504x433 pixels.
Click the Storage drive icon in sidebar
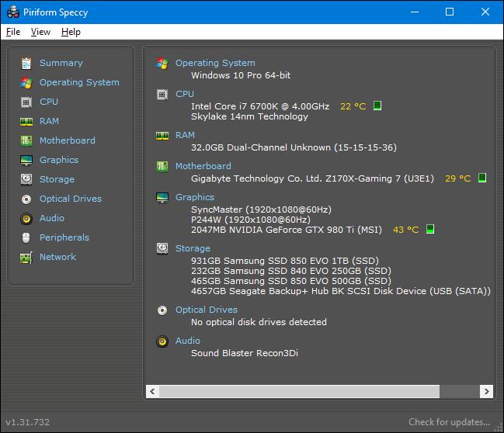click(x=26, y=179)
